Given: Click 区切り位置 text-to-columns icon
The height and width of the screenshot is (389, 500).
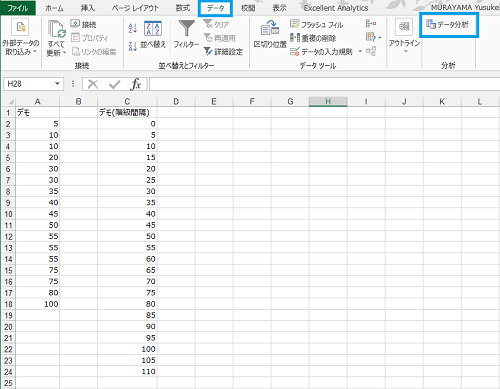Looking at the screenshot, I should pos(270,28).
